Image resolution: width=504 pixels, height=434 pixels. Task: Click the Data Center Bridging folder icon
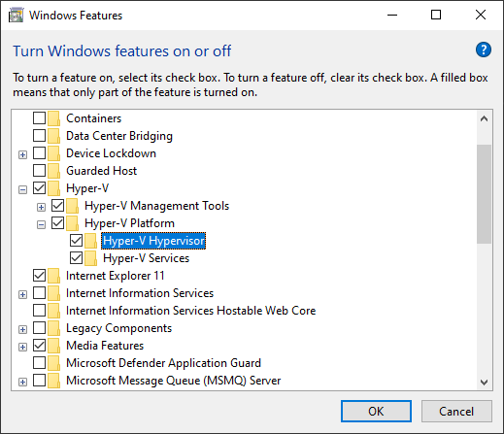tap(53, 136)
